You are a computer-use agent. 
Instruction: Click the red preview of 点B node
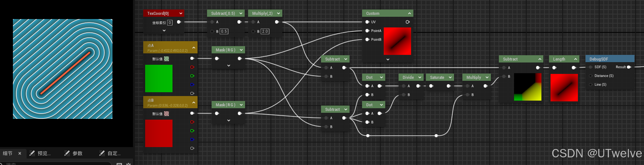(159, 133)
